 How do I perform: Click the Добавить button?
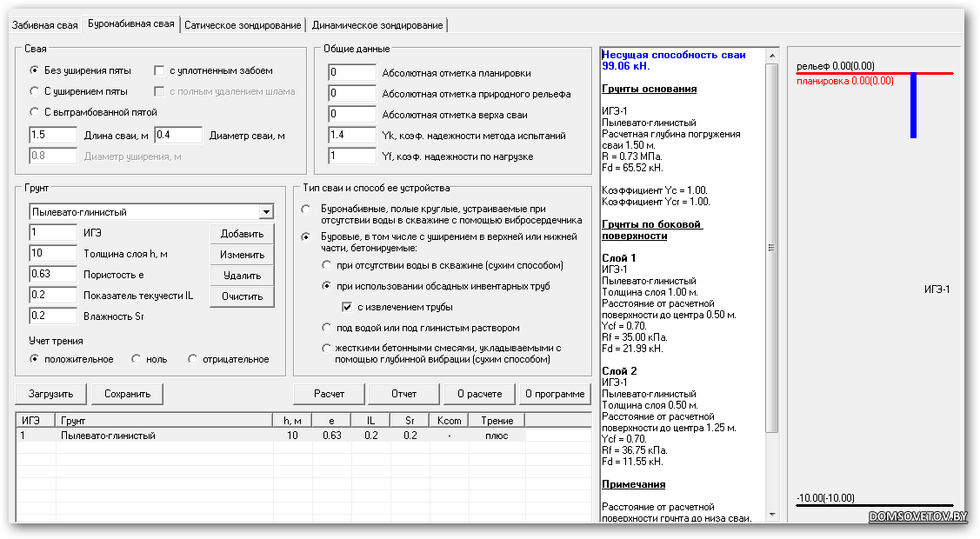(x=242, y=234)
